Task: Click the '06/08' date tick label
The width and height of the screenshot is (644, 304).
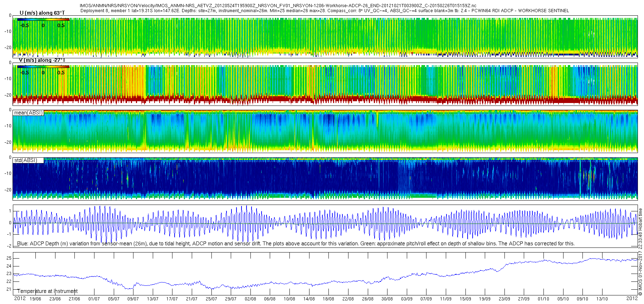Action: click(270, 299)
